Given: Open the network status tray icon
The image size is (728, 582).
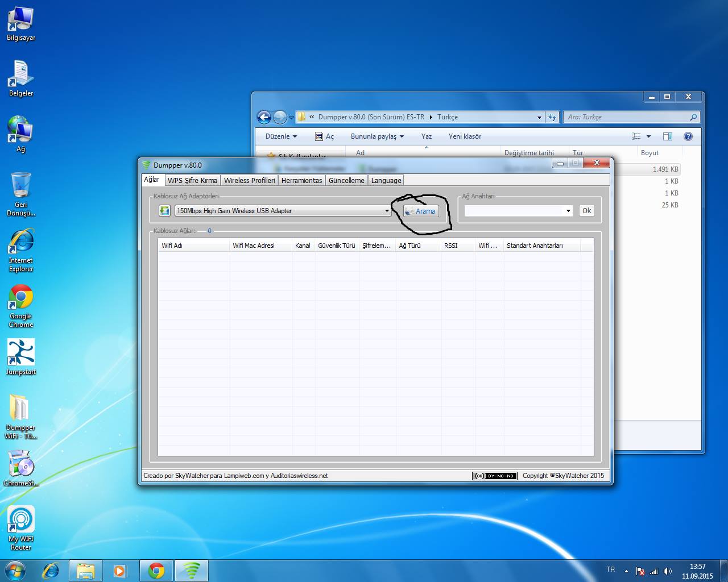Looking at the screenshot, I should pos(654,571).
